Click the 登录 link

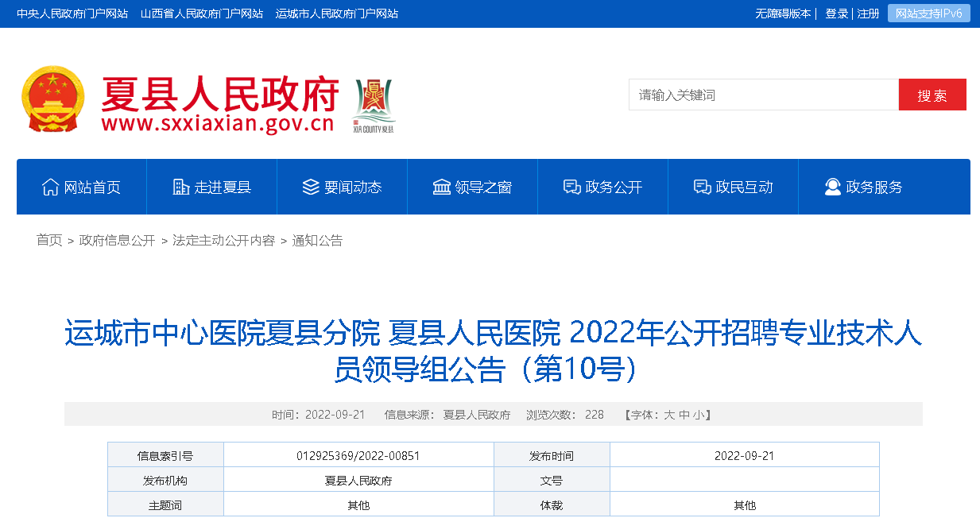click(x=837, y=14)
